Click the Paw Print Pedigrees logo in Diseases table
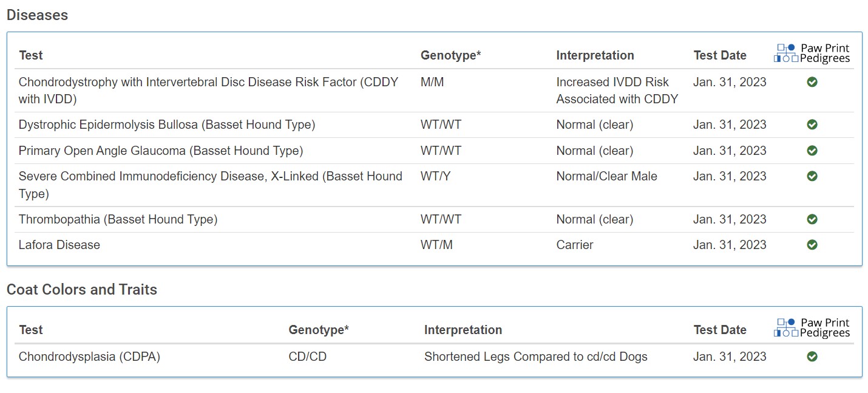This screenshot has height=393, width=868. pyautogui.click(x=812, y=53)
